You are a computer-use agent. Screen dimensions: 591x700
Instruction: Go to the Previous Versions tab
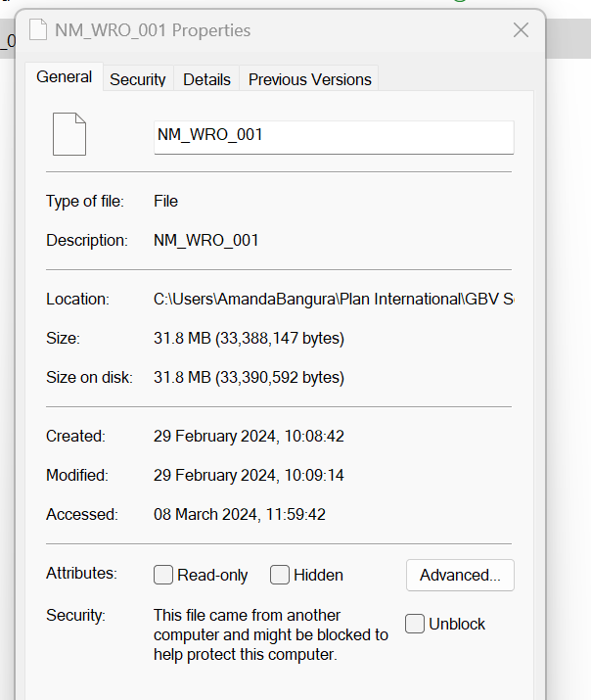click(309, 79)
